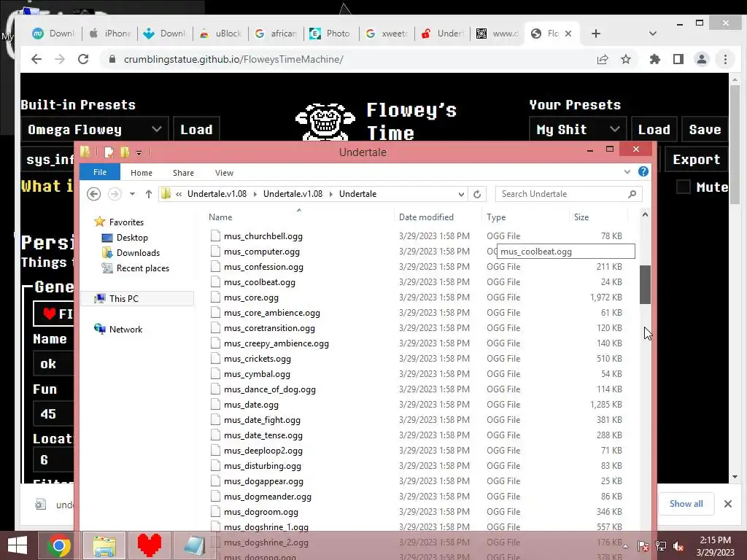Share this page icon in address bar
Screen dimensions: 747x560
pos(603,59)
